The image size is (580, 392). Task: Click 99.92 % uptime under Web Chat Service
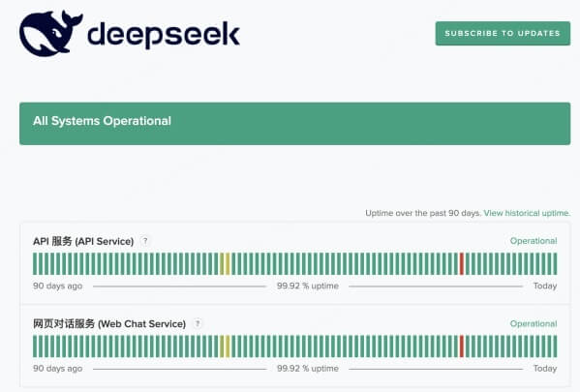pos(308,369)
